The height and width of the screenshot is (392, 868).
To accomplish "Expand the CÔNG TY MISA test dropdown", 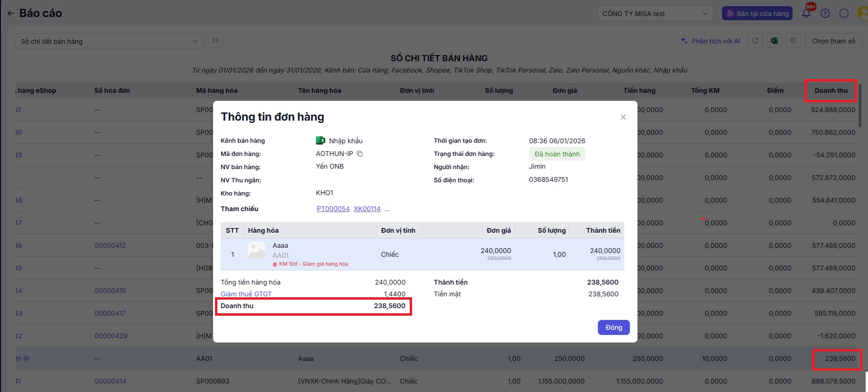I will click(x=655, y=14).
